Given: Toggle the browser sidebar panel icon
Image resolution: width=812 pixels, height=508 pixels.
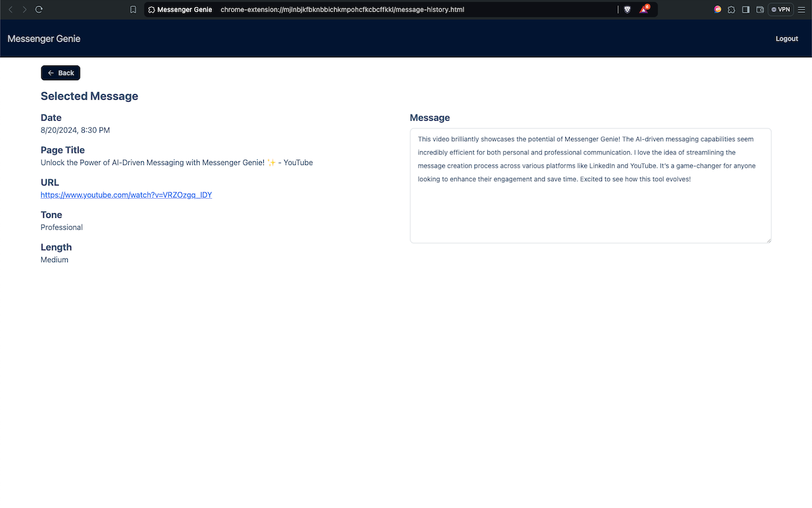Looking at the screenshot, I should 746,10.
